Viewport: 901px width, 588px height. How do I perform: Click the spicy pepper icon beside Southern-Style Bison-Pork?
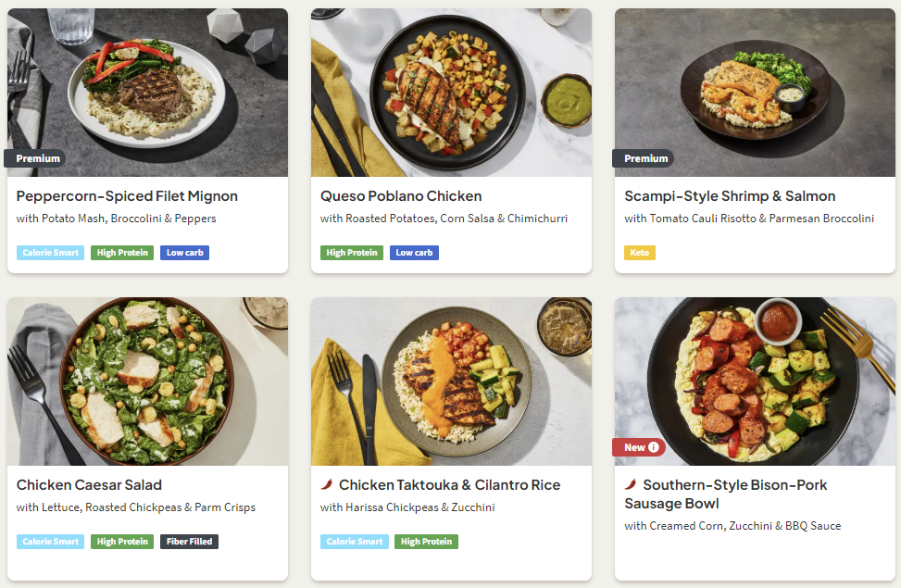click(x=631, y=484)
